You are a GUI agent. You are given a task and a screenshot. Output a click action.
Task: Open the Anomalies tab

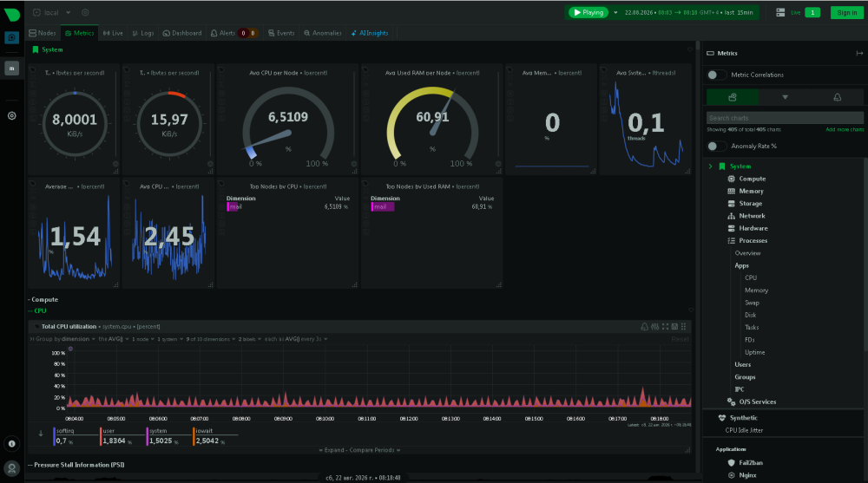(x=323, y=33)
